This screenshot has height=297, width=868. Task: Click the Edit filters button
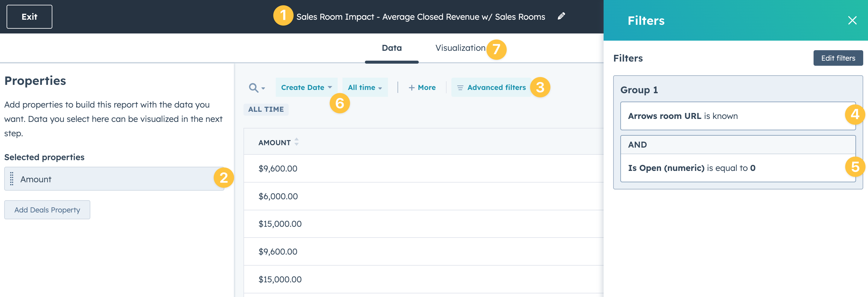838,58
